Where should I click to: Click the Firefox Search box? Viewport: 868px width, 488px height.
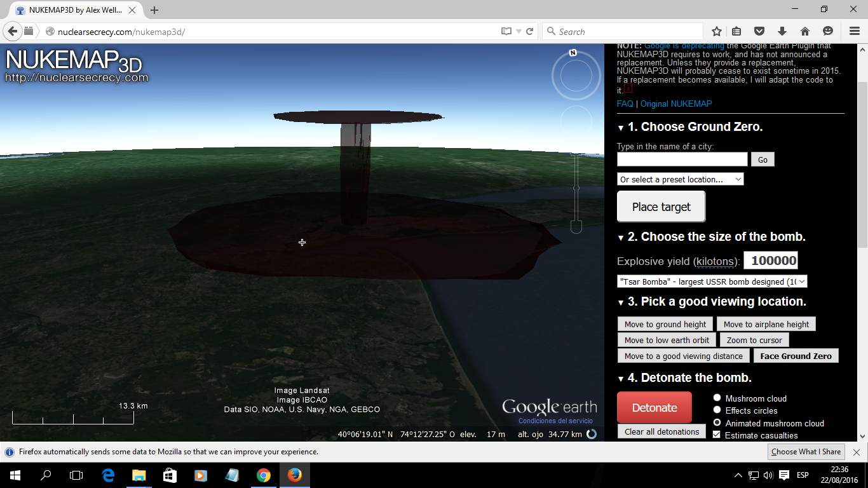tap(623, 31)
